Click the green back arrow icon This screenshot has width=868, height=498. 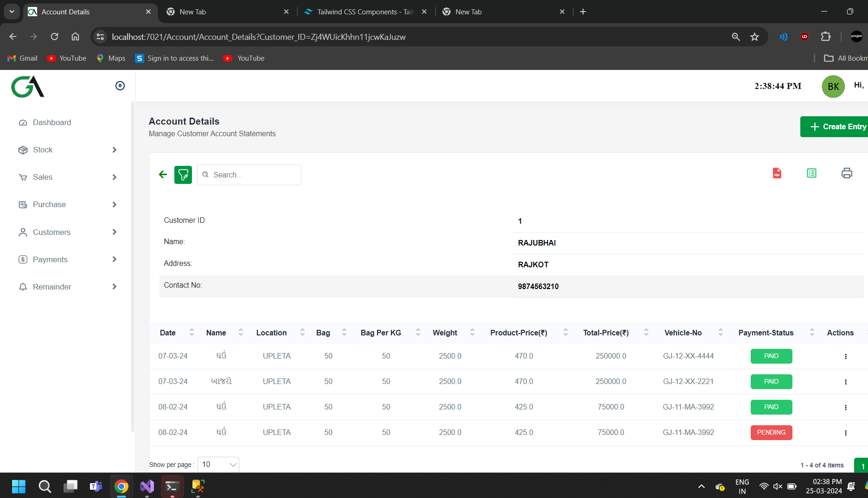tap(163, 175)
